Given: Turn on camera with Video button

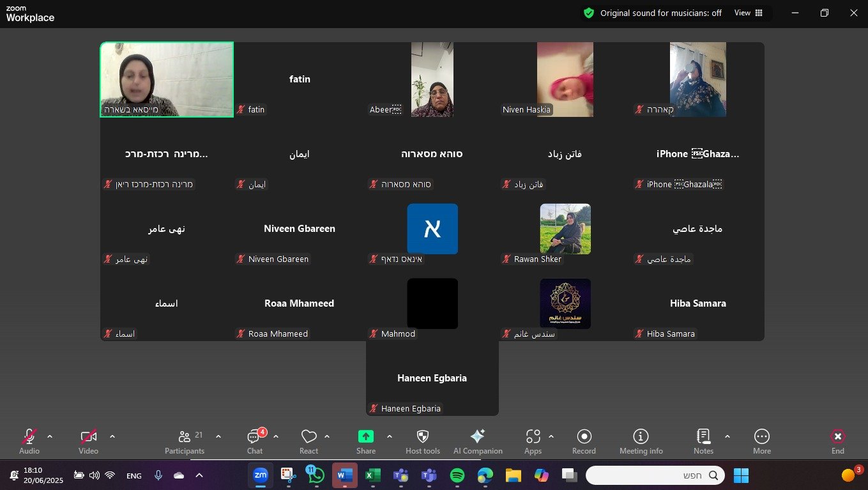Looking at the screenshot, I should tap(88, 441).
